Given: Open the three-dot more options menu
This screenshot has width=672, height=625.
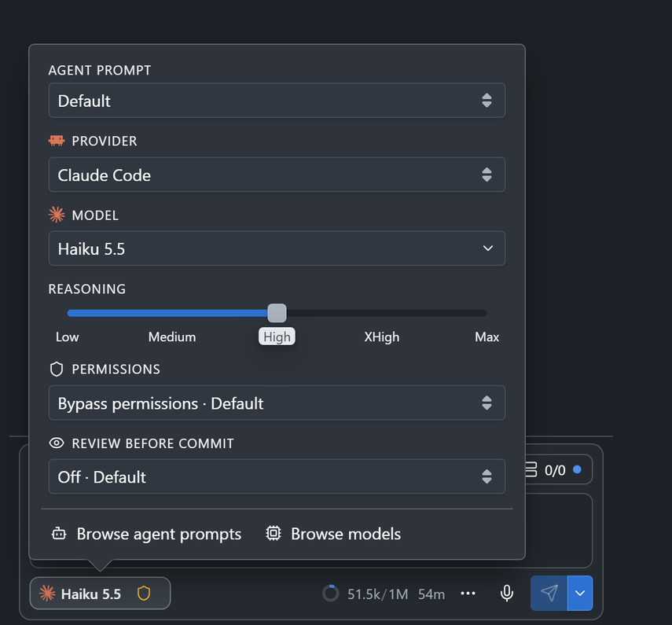Looking at the screenshot, I should (x=468, y=594).
